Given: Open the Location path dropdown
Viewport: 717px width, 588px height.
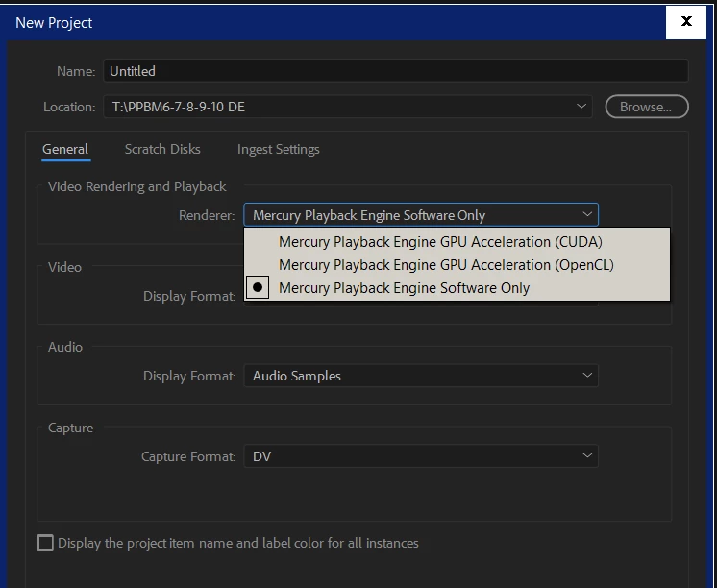Looking at the screenshot, I should (348, 107).
